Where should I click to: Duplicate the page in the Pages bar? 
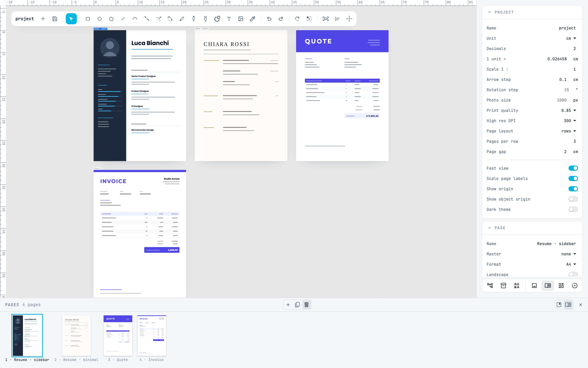pos(297,305)
